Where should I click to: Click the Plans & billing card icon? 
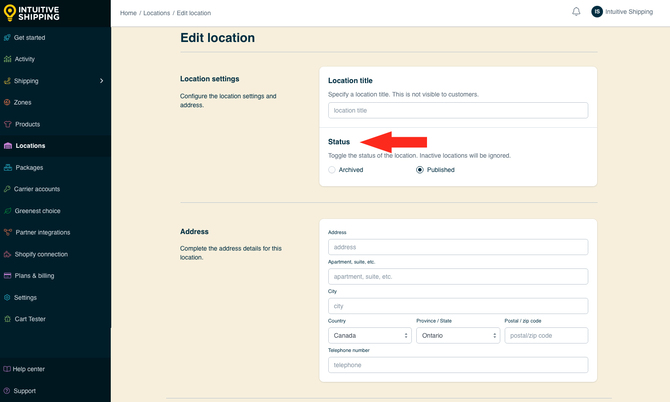[x=7, y=276]
